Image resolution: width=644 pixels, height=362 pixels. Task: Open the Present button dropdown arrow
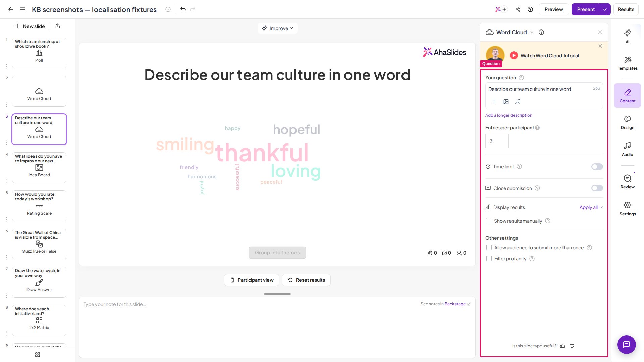(x=605, y=9)
